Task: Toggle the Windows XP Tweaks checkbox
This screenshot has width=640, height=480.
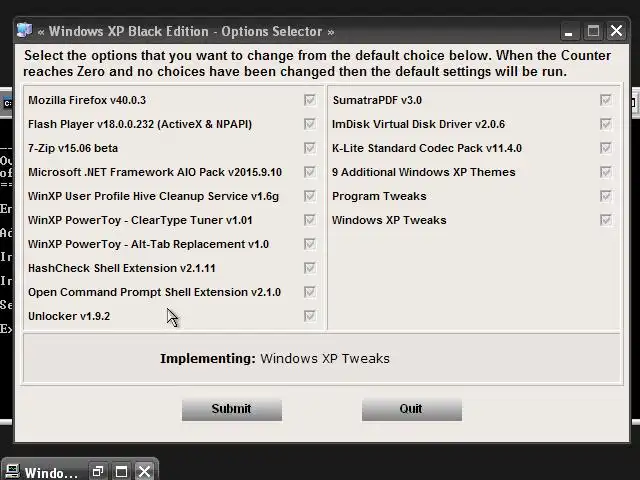Action: (606, 220)
